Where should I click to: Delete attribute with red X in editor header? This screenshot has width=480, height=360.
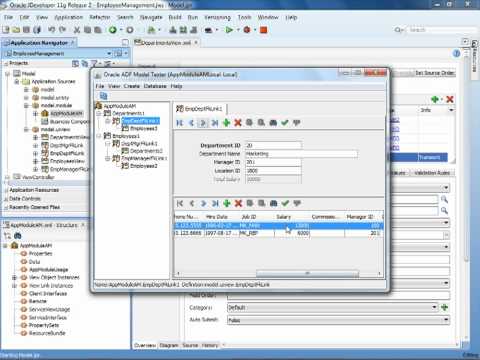[450, 99]
